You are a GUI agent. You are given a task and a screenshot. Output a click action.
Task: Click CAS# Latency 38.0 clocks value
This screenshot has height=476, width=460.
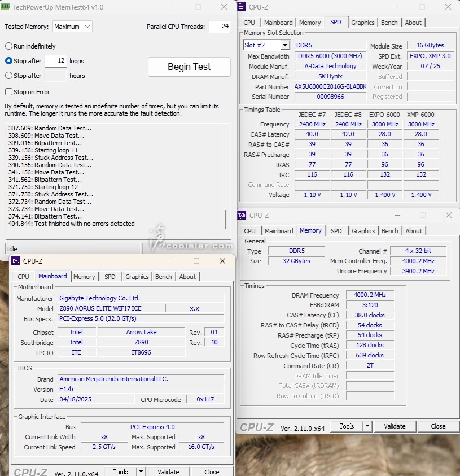pos(370,315)
